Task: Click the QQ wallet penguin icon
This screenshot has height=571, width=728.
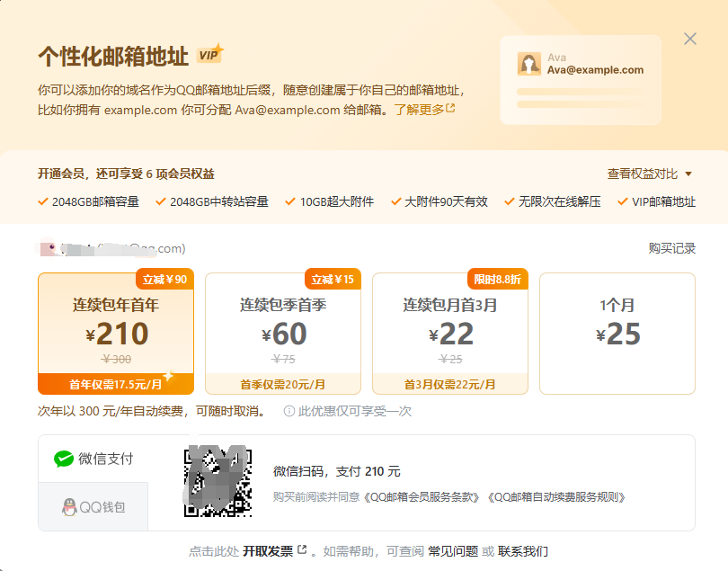Action: (69, 507)
